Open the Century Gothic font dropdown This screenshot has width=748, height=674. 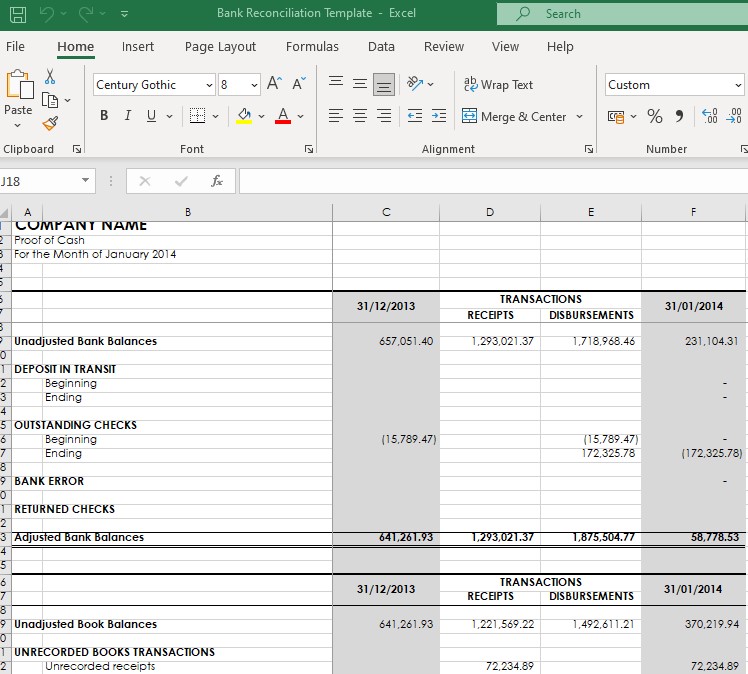point(209,85)
